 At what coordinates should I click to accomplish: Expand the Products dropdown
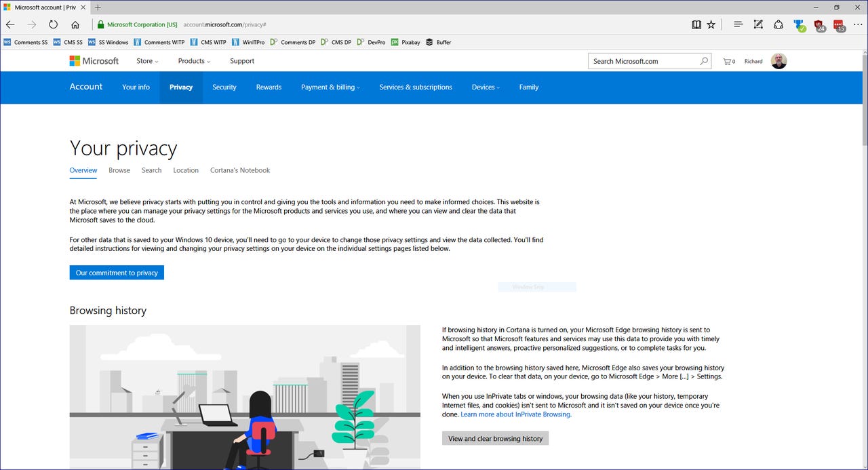(193, 61)
